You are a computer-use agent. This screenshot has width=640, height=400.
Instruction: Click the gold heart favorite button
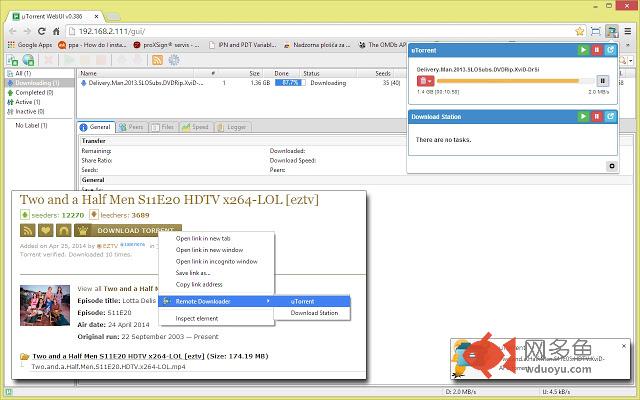coord(46,231)
